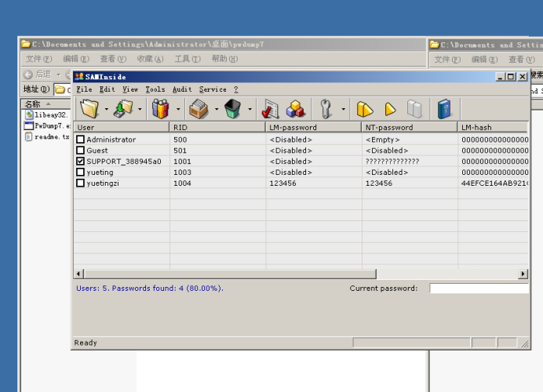Screen dimensions: 543x392
Task: Select the PwDump7 file in Explorer window
Action: point(47,125)
